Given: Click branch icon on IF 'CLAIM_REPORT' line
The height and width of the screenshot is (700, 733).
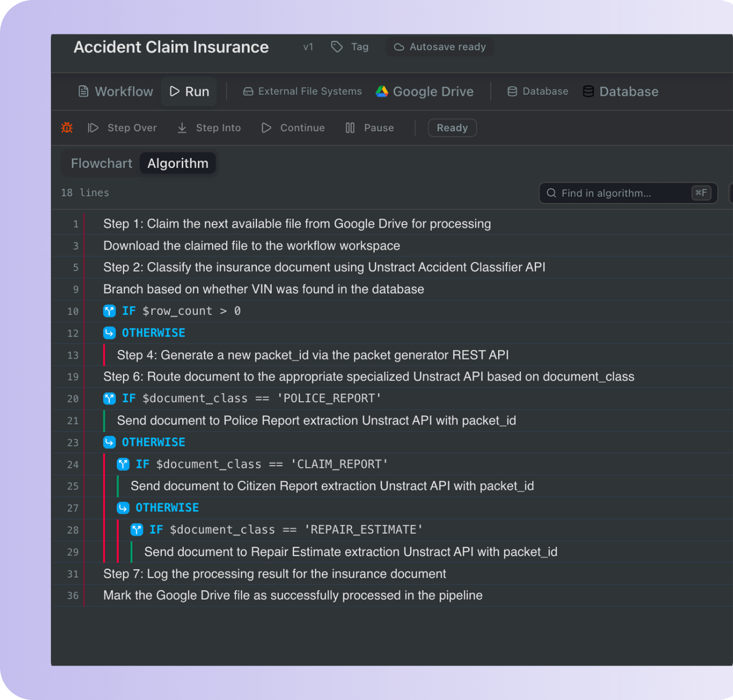Looking at the screenshot, I should pos(123,464).
